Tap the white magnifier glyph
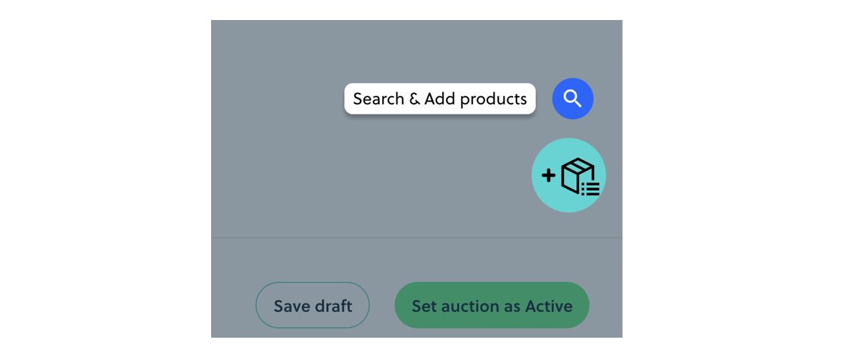This screenshot has width=868, height=357. click(572, 99)
